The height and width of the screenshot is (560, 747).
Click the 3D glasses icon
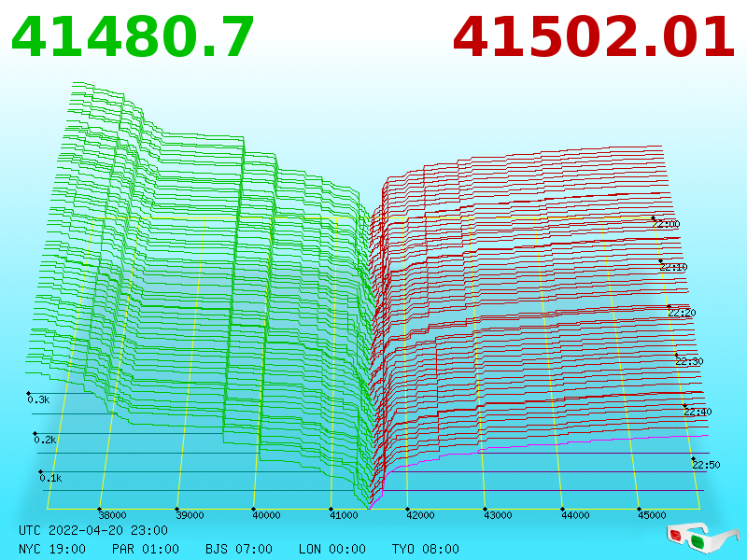coord(702,537)
